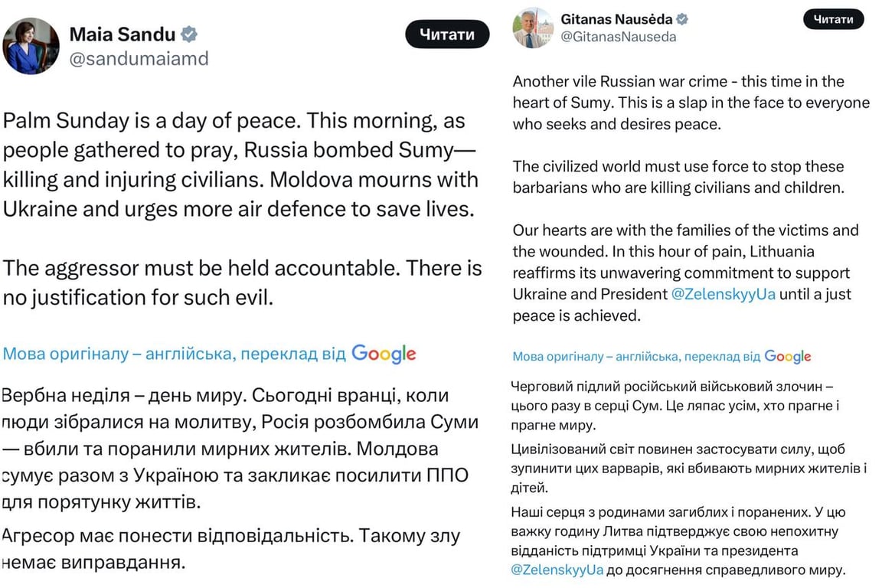Open the Gitanas Nausėda display name
The image size is (882, 588).
617,19
